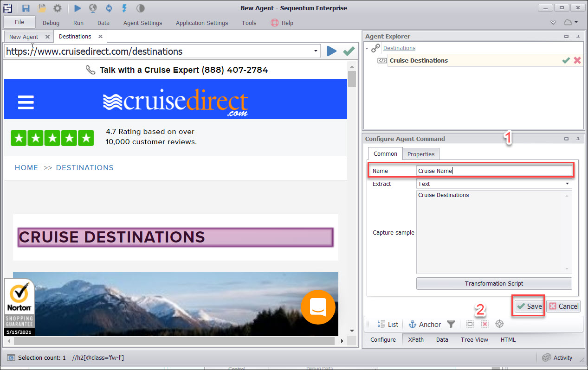Image resolution: width=588 pixels, height=370 pixels.
Task: Click the Transformation Script button
Action: tap(494, 283)
